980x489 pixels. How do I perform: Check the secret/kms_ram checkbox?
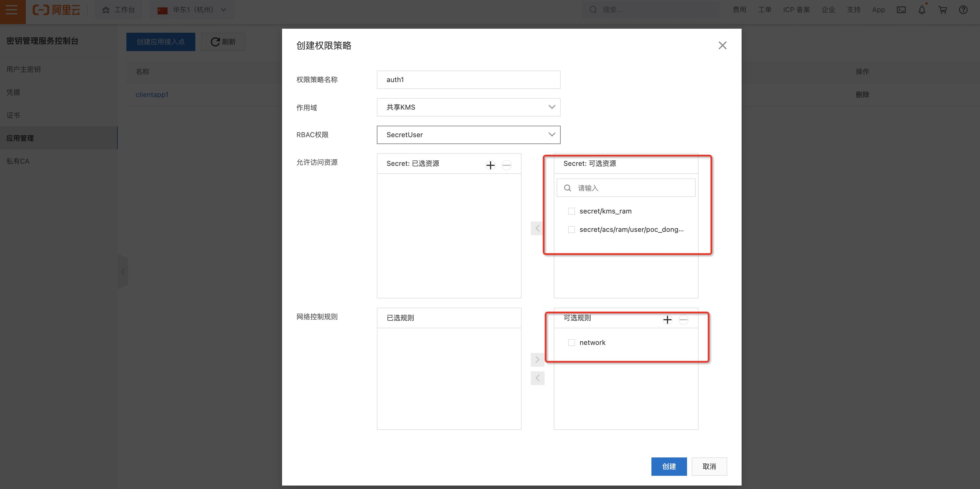click(571, 211)
